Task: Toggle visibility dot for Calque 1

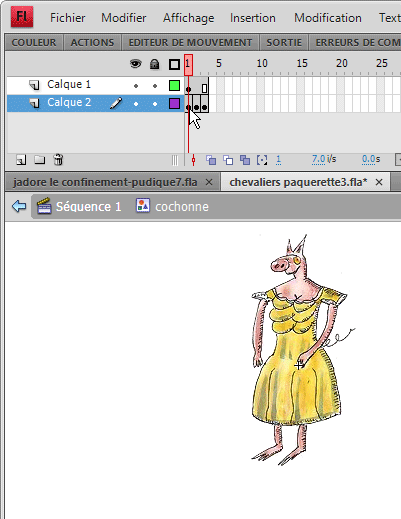Action: [x=136, y=86]
